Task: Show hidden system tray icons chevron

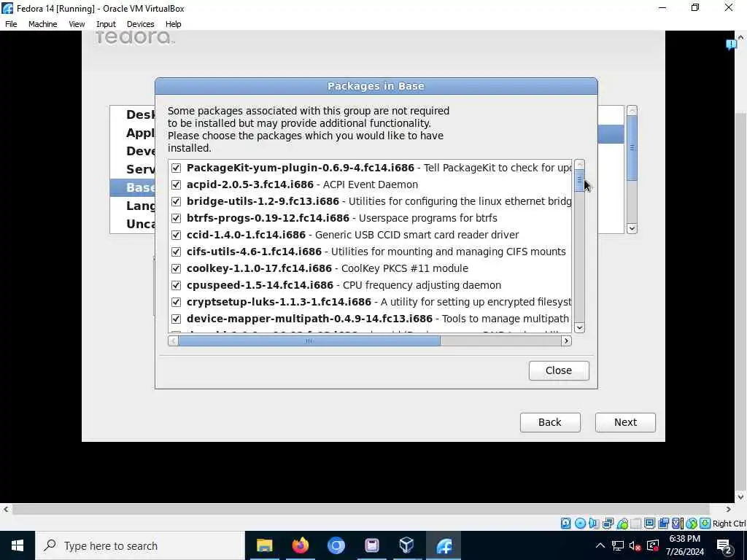Action: click(x=600, y=545)
